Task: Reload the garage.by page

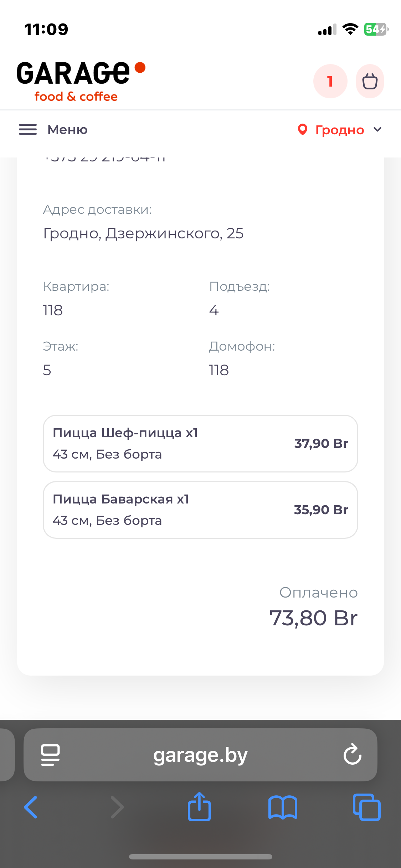Action: point(352,754)
